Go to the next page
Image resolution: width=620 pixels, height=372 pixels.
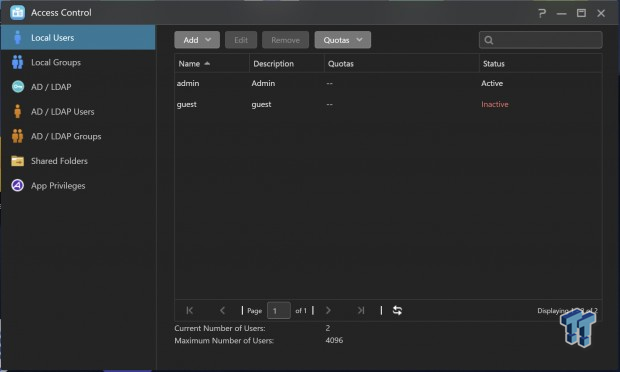pyautogui.click(x=328, y=310)
